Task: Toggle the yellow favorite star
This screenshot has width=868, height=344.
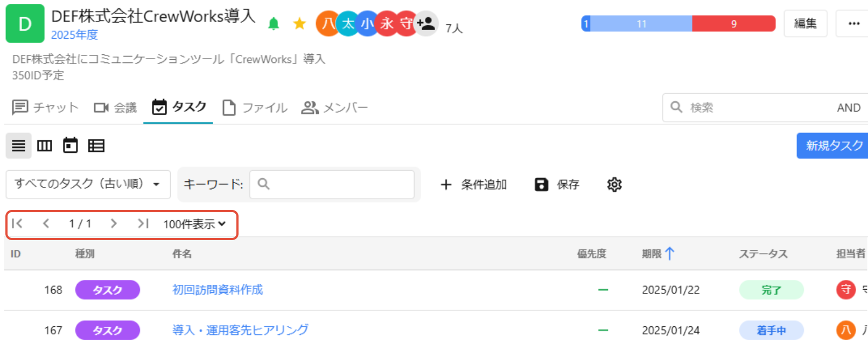Action: click(299, 24)
